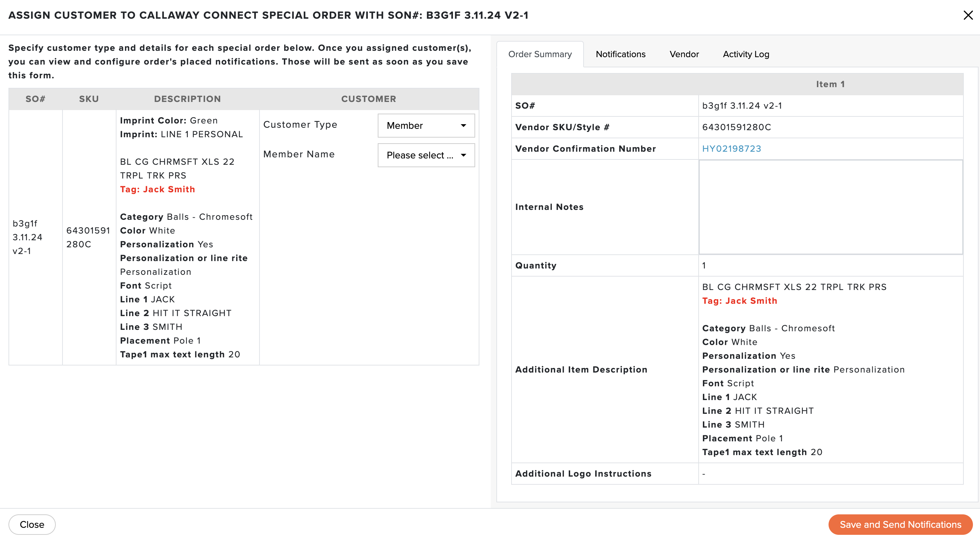This screenshot has height=544, width=980.
Task: Open the Activity Log tab
Action: tap(746, 54)
